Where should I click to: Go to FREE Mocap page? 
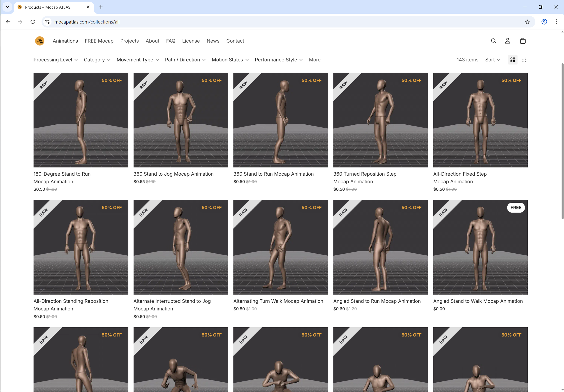[99, 41]
